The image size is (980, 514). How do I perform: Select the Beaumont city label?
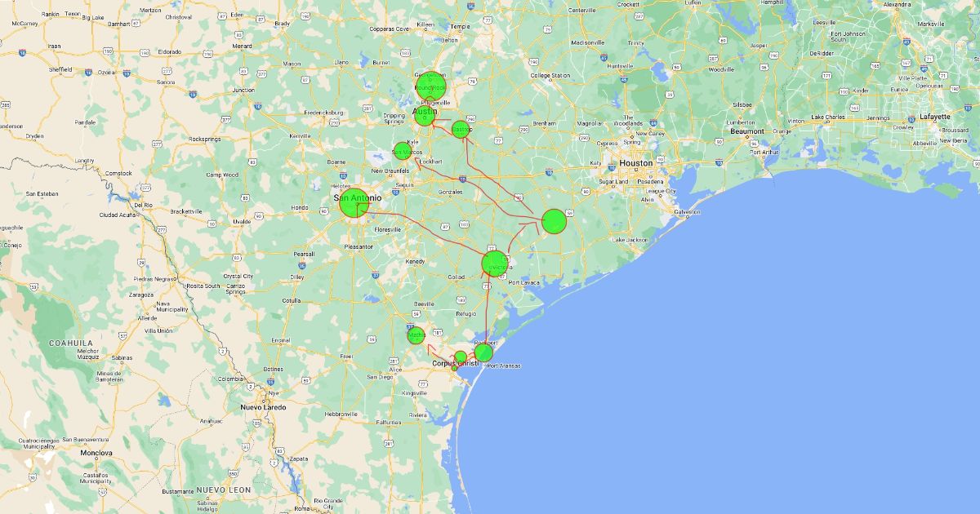[747, 131]
